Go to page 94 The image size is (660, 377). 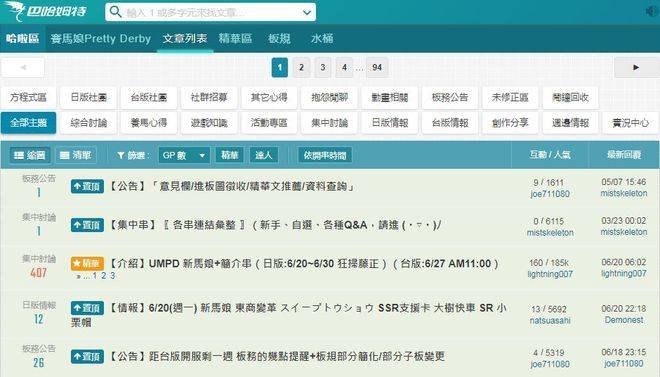pyautogui.click(x=377, y=67)
